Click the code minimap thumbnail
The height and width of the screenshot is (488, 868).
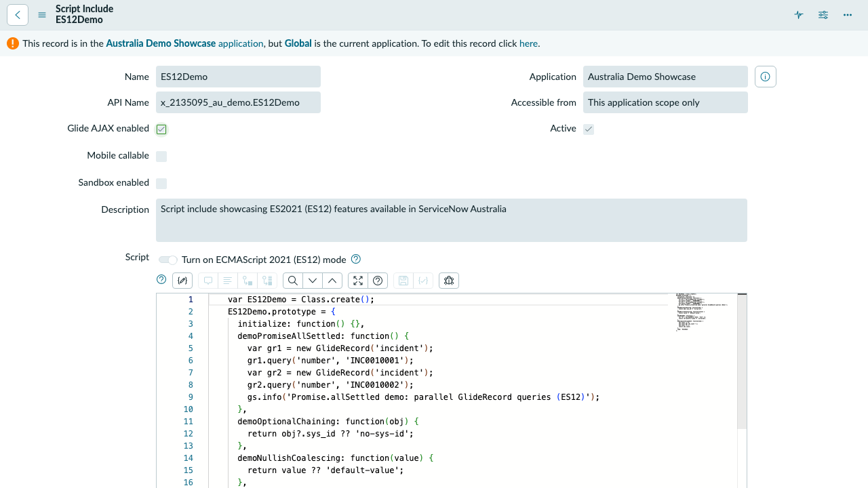[703, 312]
